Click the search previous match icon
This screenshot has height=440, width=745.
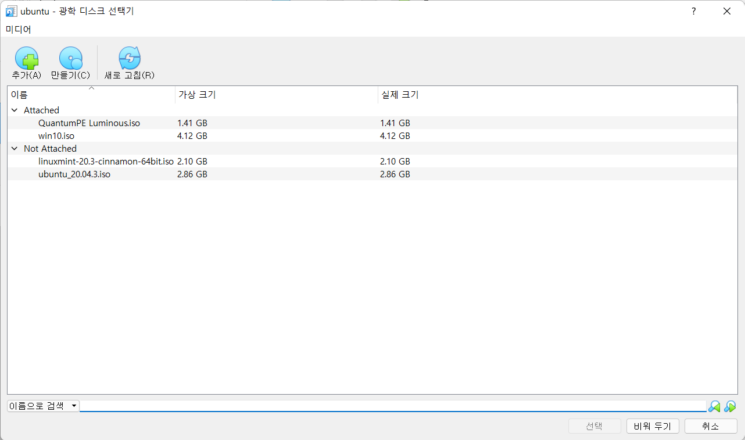pyautogui.click(x=714, y=406)
